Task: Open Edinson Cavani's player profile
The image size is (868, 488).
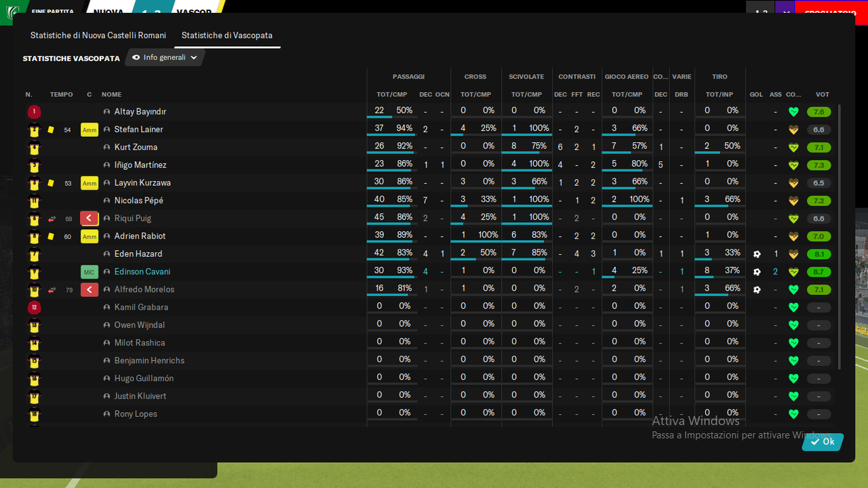Action: [142, 272]
